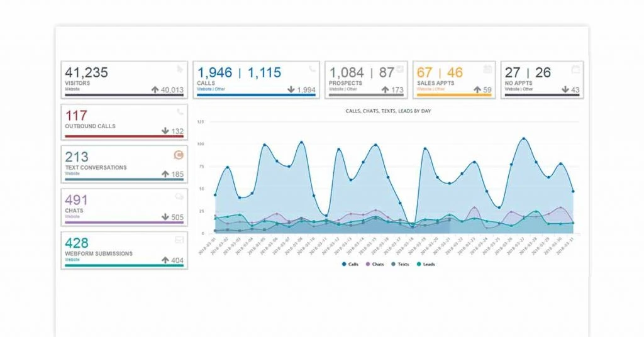Click the cursor icon in Visitors card
The image size is (644, 337).
tap(179, 69)
